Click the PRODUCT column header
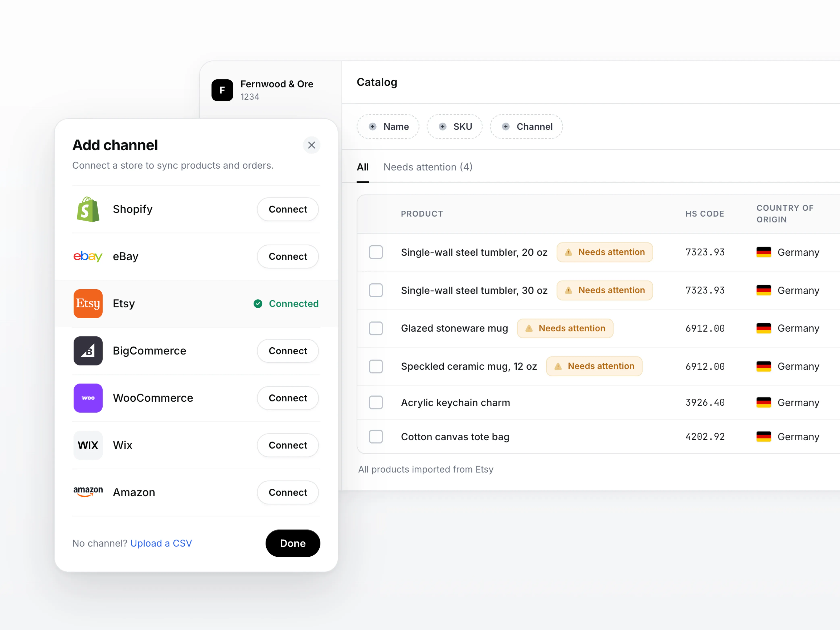Viewport: 840px width, 630px height. tap(422, 214)
